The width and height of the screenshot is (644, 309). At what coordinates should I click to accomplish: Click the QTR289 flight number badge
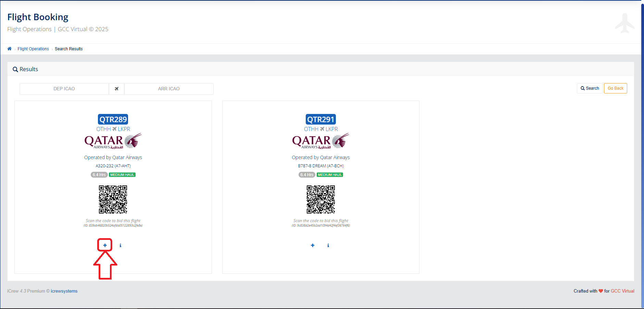coord(113,119)
